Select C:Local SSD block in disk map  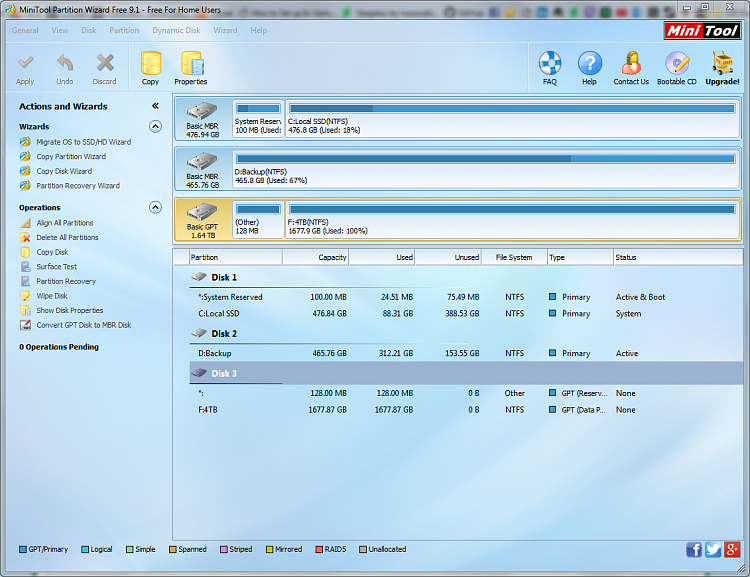(512, 118)
